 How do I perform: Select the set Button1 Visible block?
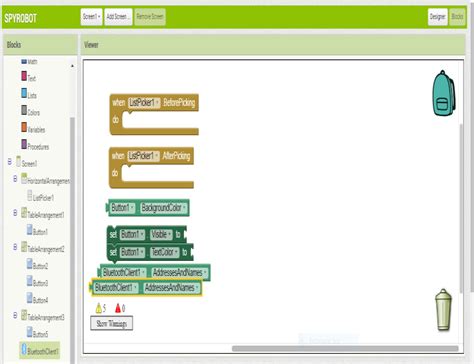pyautogui.click(x=146, y=235)
